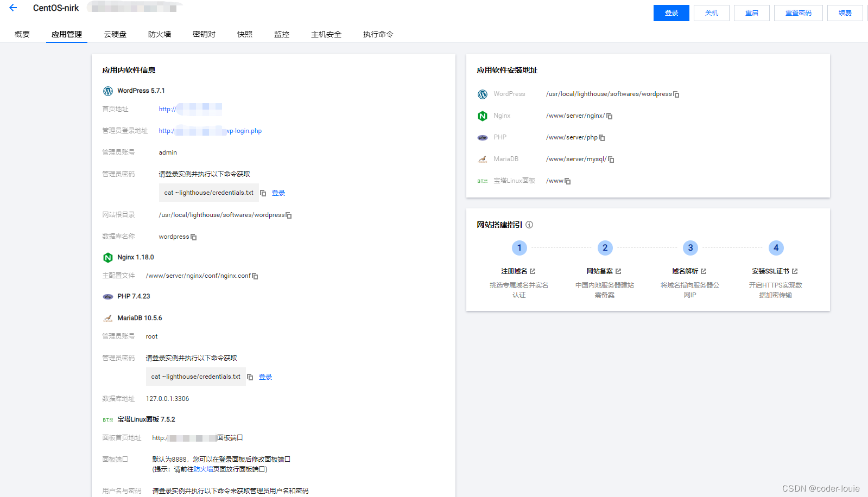Click step 2 circle in site guide

(605, 248)
